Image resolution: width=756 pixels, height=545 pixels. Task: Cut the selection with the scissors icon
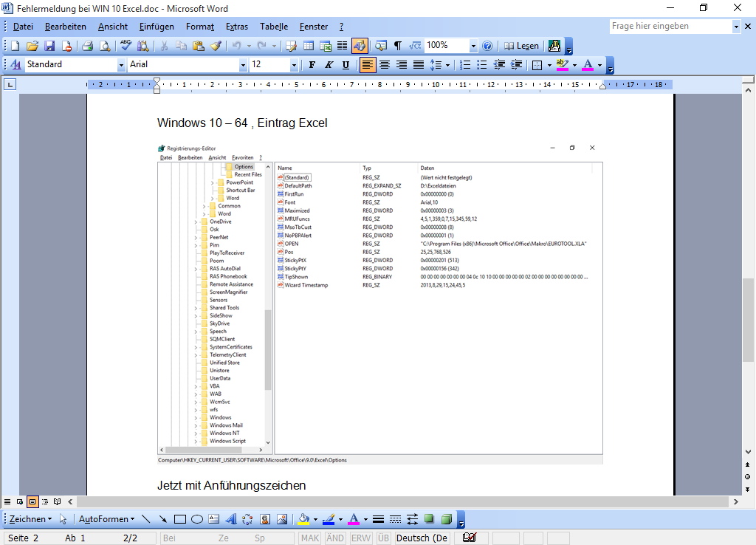(164, 46)
